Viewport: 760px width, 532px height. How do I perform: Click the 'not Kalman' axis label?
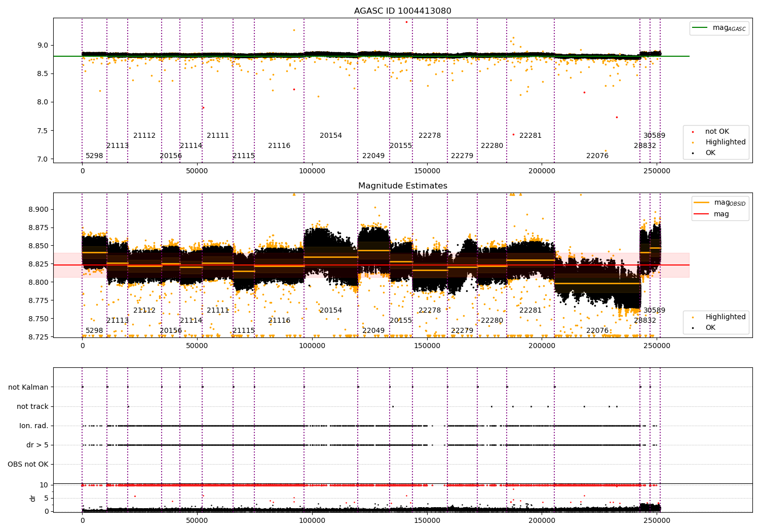[x=28, y=387]
